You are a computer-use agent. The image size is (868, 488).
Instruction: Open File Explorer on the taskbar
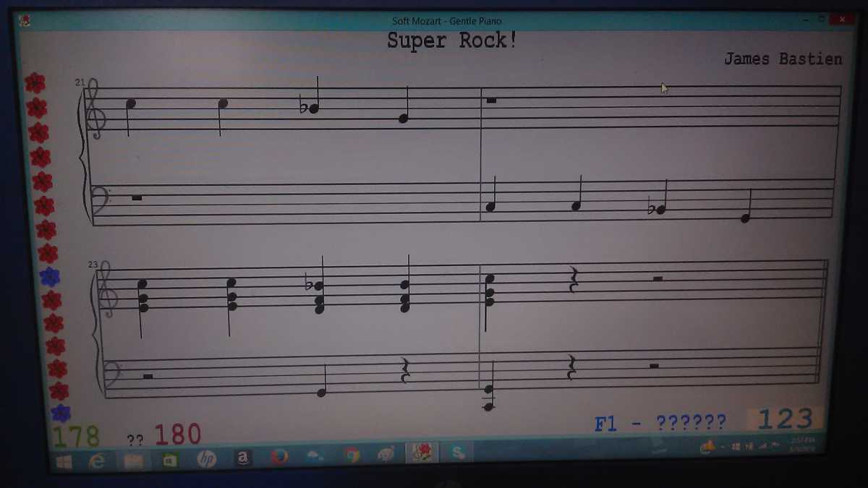tap(133, 461)
